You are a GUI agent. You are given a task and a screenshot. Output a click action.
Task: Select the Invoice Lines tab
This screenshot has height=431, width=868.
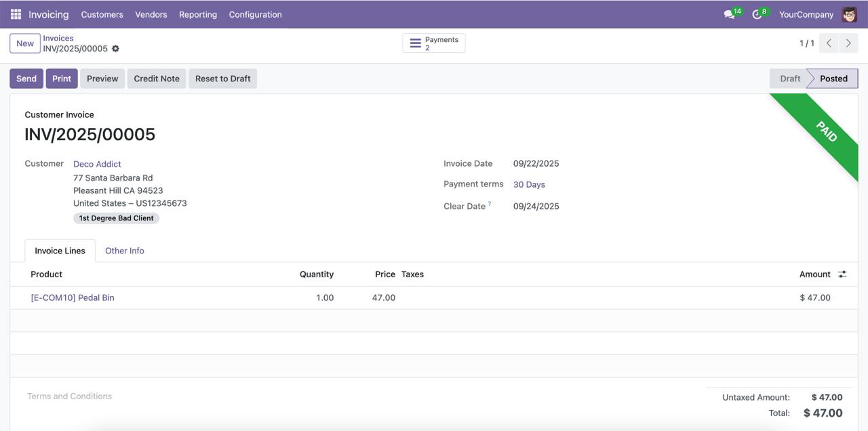60,251
